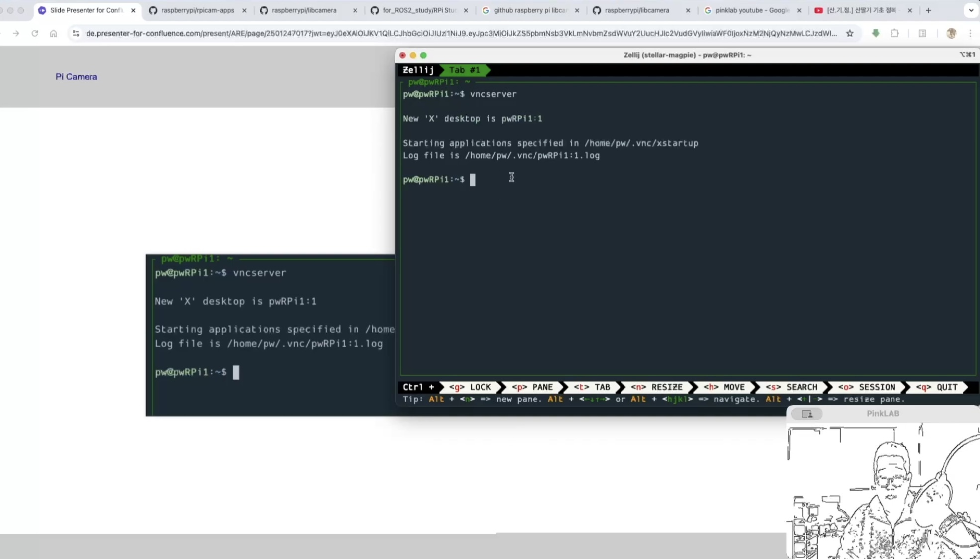The width and height of the screenshot is (980, 559).
Task: Close the Slide Presenter for Confluence tab
Action: (133, 10)
